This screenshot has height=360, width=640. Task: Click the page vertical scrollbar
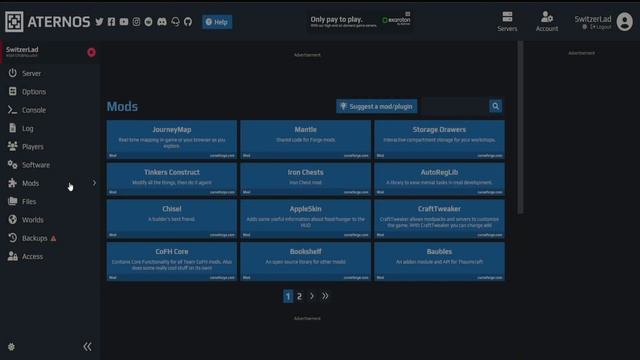(520, 127)
